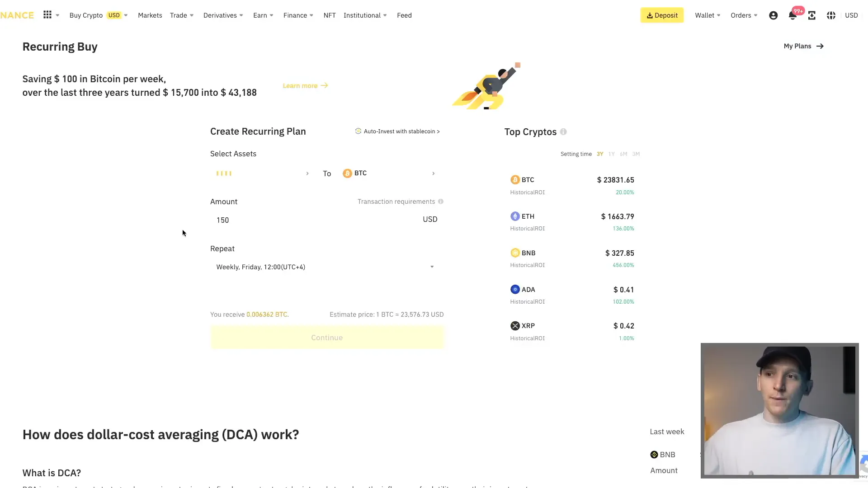Open Auto-Invest with stablecoin link
Image resolution: width=868 pixels, height=488 pixels.
pyautogui.click(x=397, y=131)
